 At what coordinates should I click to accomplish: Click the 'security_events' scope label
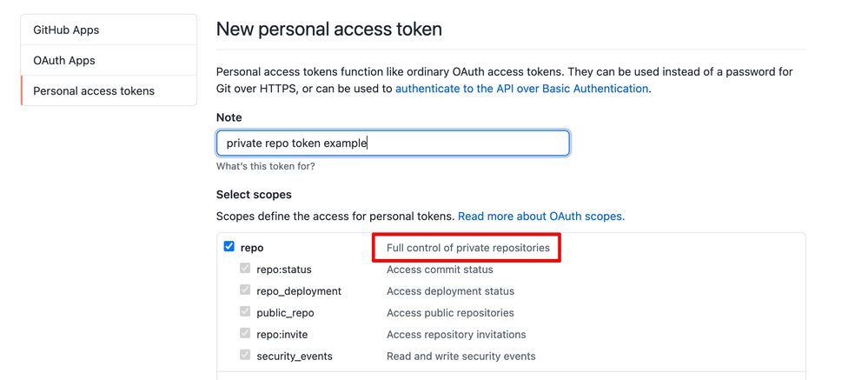point(295,357)
